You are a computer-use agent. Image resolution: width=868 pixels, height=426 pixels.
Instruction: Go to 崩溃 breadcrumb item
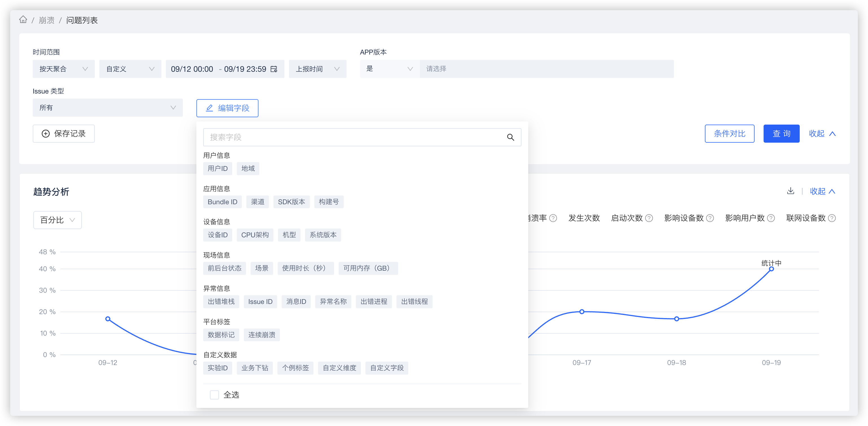click(x=47, y=20)
